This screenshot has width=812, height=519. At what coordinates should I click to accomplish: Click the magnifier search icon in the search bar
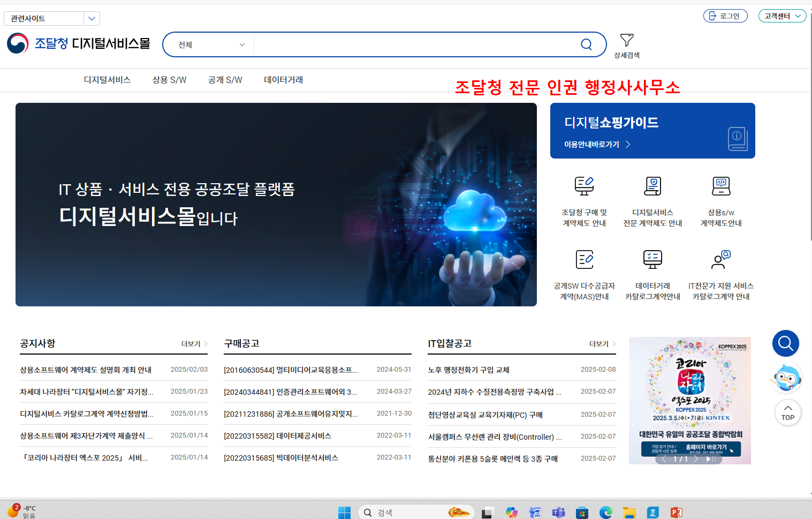point(586,44)
